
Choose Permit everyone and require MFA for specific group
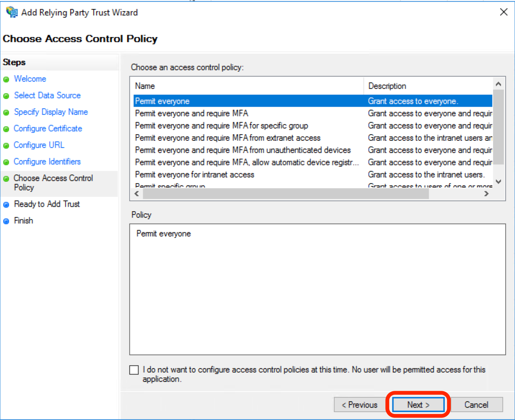[221, 126]
